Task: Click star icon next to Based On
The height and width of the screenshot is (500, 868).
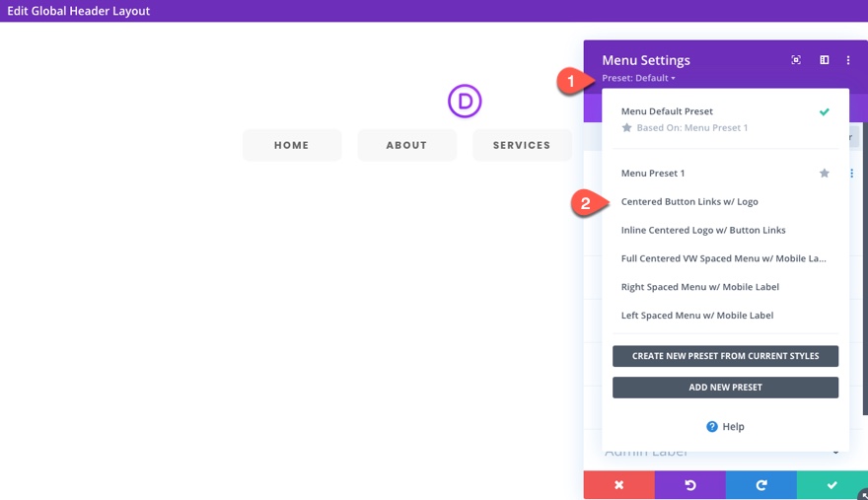Action: [x=626, y=128]
